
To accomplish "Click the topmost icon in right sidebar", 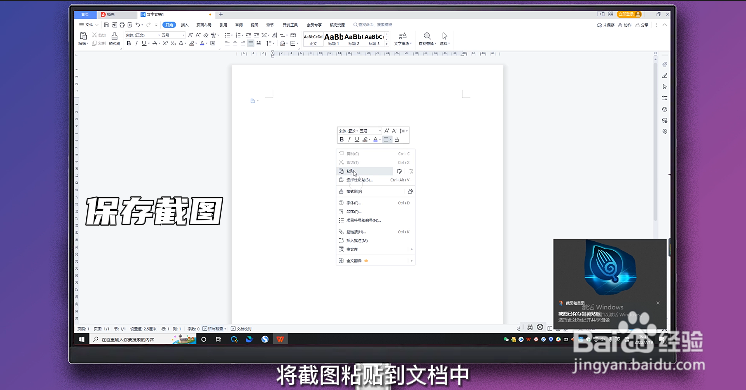I will [665, 64].
